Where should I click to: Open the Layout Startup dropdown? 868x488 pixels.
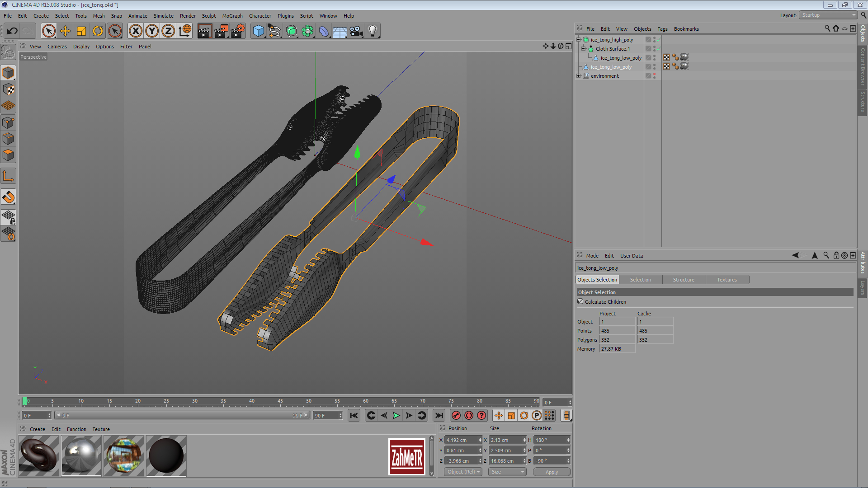tap(828, 15)
